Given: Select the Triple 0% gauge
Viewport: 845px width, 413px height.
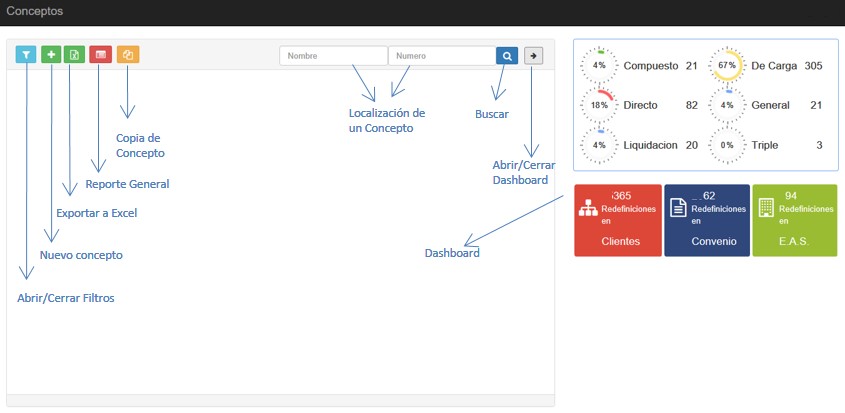Looking at the screenshot, I should (x=727, y=145).
